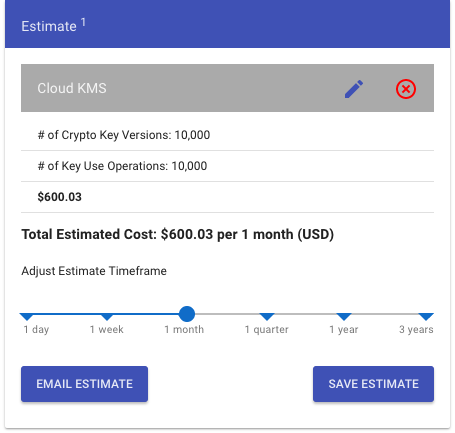
Task: Select the 1 day timeframe marker
Action: [27, 316]
